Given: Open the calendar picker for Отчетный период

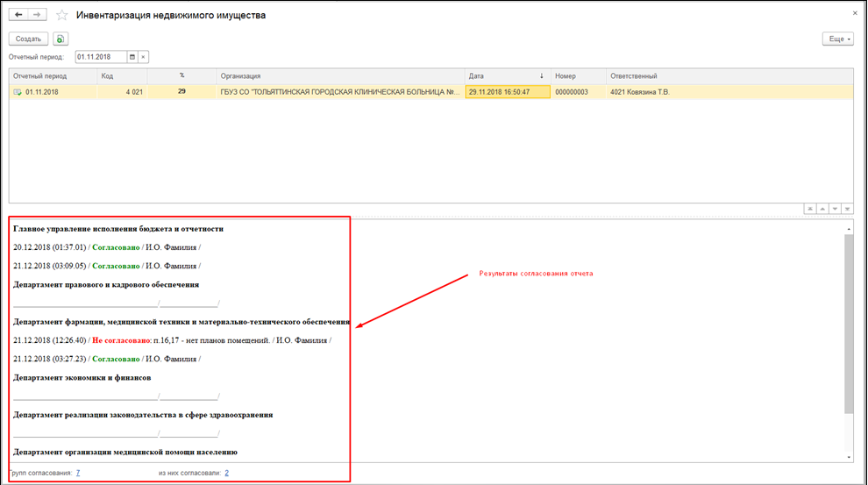Looking at the screenshot, I should 132,57.
